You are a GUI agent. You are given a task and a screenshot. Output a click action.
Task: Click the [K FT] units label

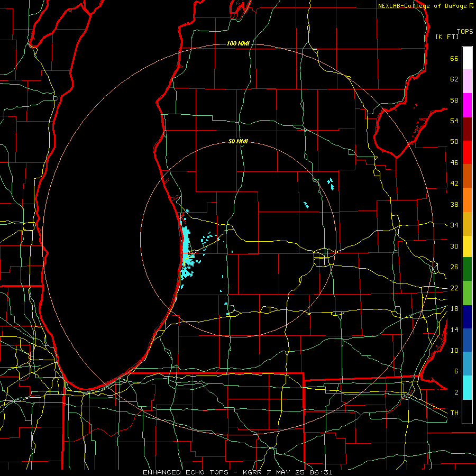click(x=447, y=36)
